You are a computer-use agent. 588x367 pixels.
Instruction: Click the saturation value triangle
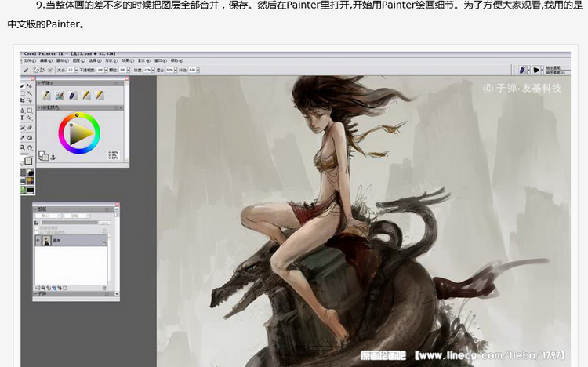coord(79,133)
